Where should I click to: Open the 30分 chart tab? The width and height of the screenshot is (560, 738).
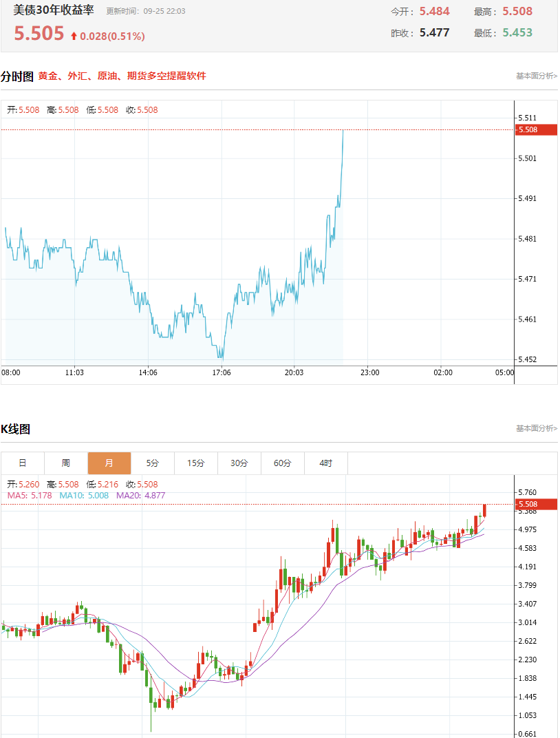tap(239, 463)
